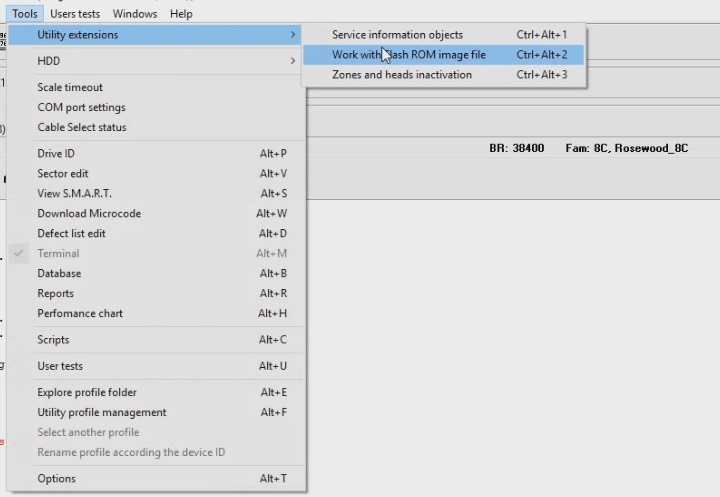
Task: Choose Explore profile folder
Action: pyautogui.click(x=87, y=392)
